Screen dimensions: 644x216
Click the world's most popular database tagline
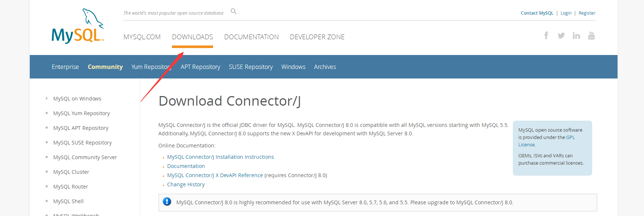tap(173, 13)
